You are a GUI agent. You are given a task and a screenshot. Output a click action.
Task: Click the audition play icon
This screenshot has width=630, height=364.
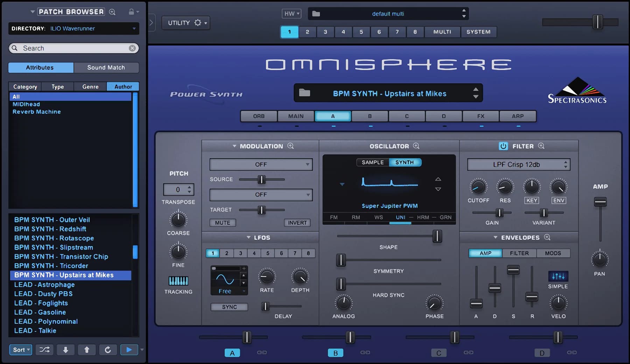point(129,350)
